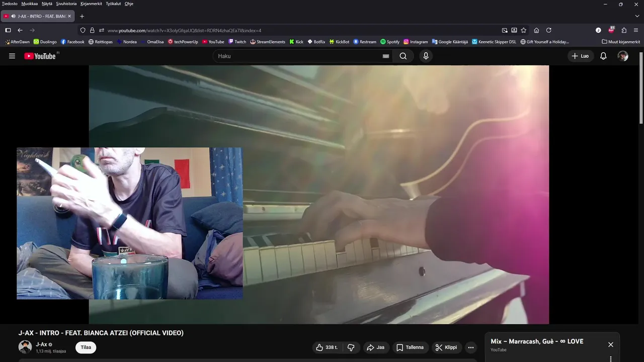Show site security padlock info

point(92,30)
